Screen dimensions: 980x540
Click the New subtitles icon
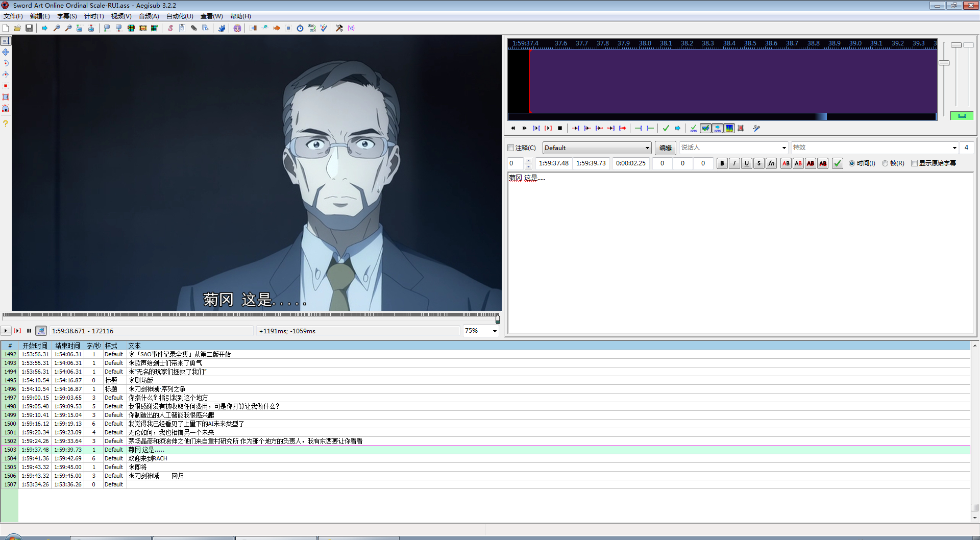6,28
